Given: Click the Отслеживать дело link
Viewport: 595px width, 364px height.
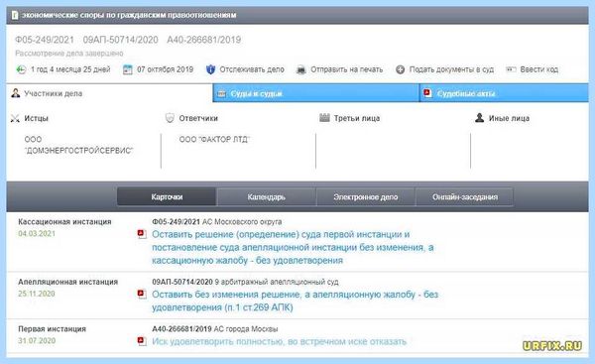Looking at the screenshot, I should coord(252,69).
